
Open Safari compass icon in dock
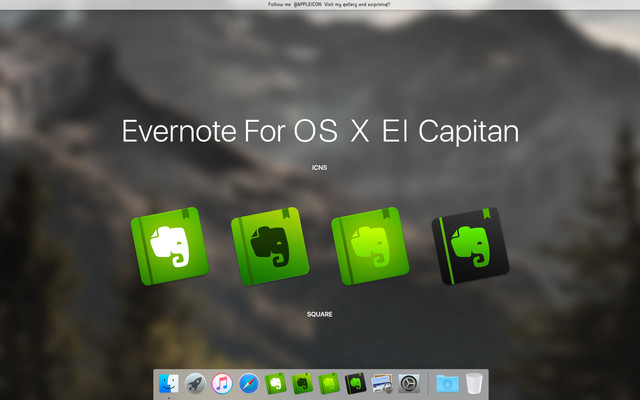coord(249,383)
